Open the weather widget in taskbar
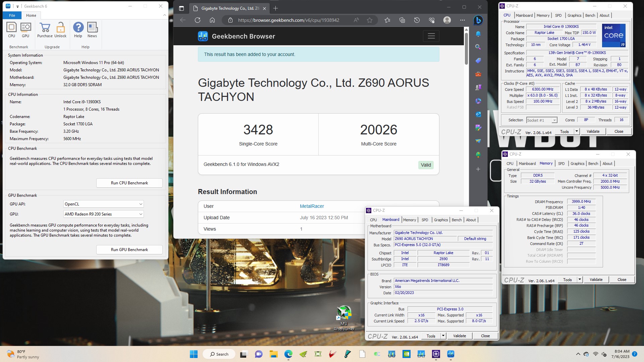The image size is (644, 362). click(x=23, y=354)
